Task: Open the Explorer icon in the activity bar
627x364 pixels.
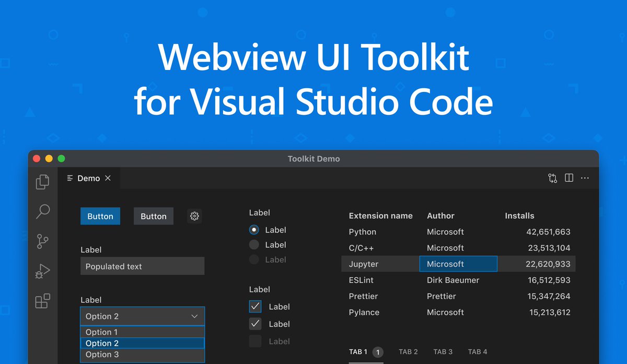Action: pyautogui.click(x=42, y=182)
